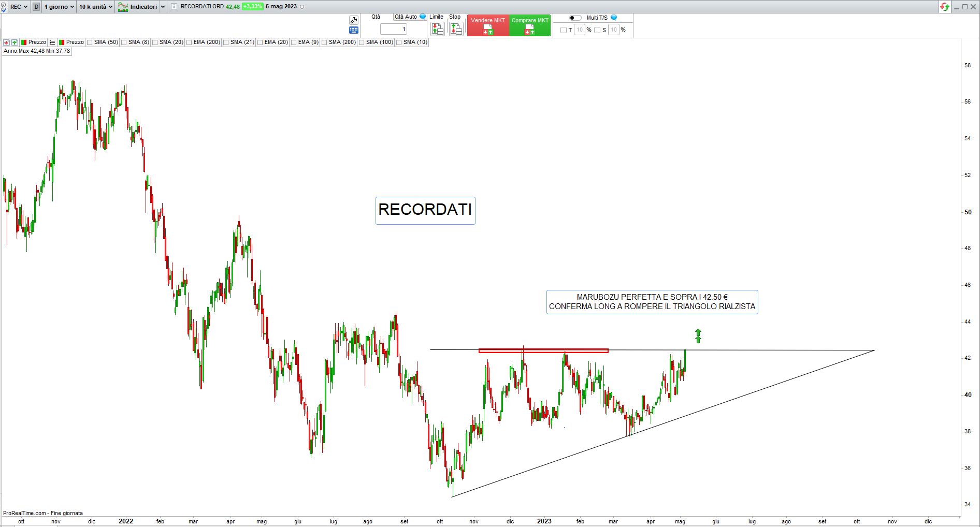Viewport: 980px width, 527px height.
Task: Click the Vendere MKT button
Action: pyautogui.click(x=488, y=25)
